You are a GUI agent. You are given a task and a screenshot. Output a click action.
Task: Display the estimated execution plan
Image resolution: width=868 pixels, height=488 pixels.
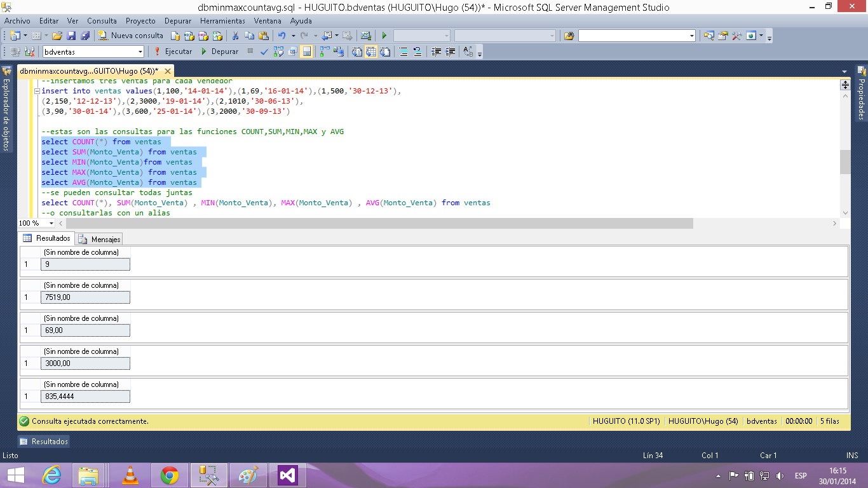pyautogui.click(x=278, y=51)
